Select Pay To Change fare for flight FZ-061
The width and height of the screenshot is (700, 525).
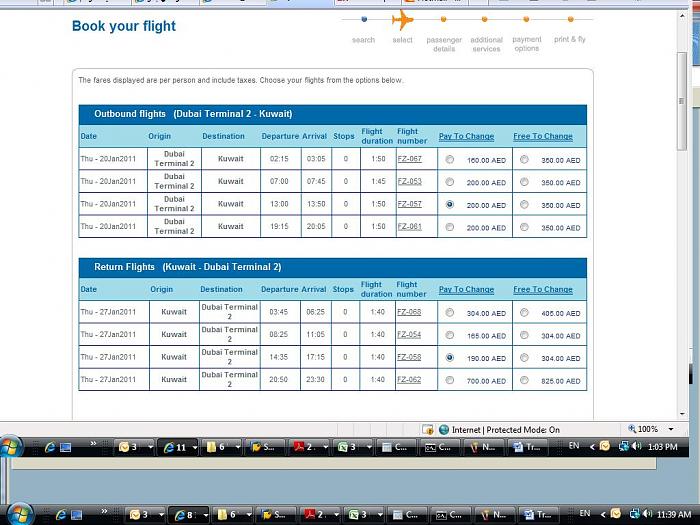450,227
